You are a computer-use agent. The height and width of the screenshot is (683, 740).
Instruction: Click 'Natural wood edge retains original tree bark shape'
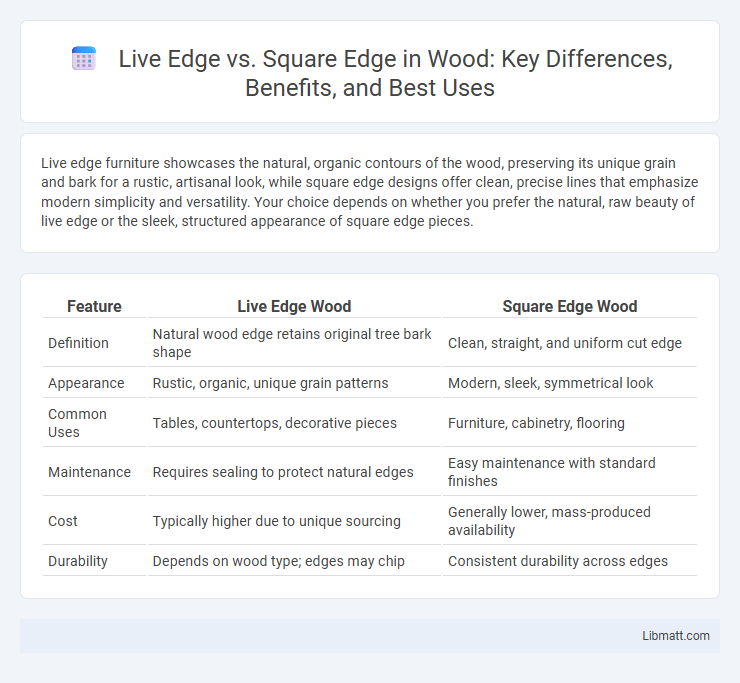pos(292,343)
